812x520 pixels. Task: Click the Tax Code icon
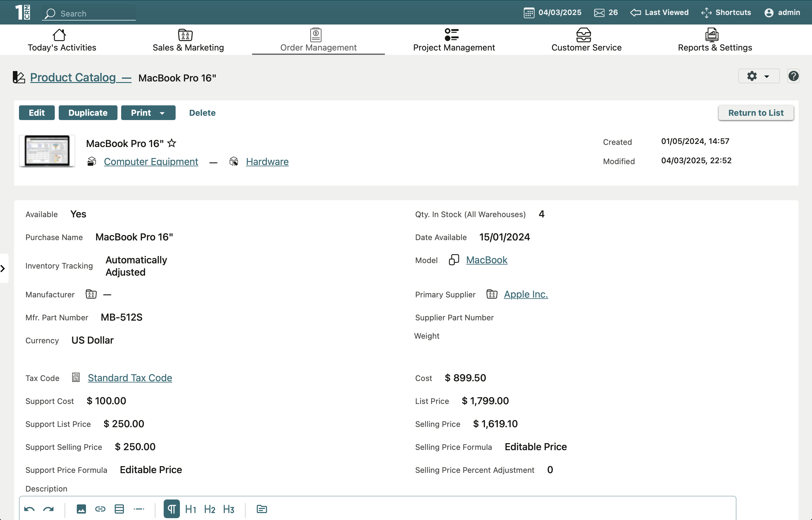coord(76,378)
